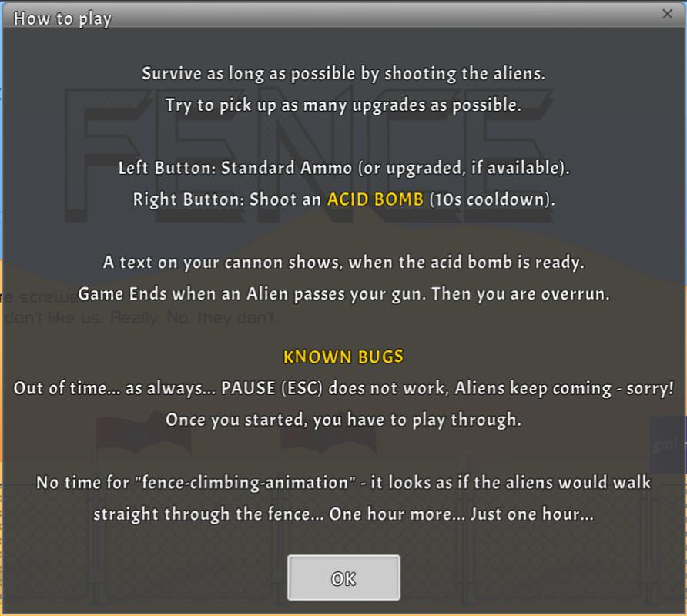Image resolution: width=687 pixels, height=616 pixels.
Task: Click the 'PAUSE (ESC) does not work' line
Action: tap(343, 389)
